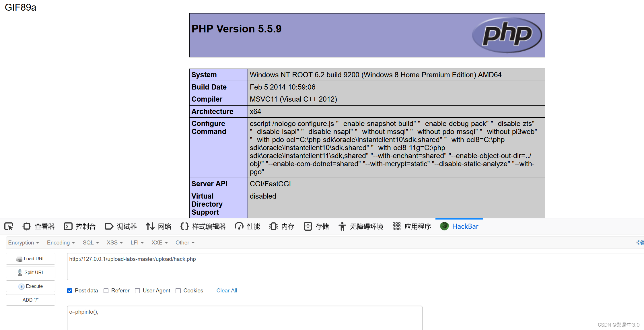
Task: Open the Storage (存储) tab
Action: [316, 226]
